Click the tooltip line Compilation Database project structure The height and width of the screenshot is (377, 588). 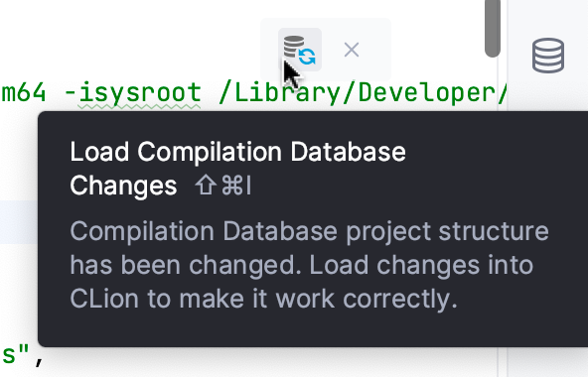coord(309,231)
